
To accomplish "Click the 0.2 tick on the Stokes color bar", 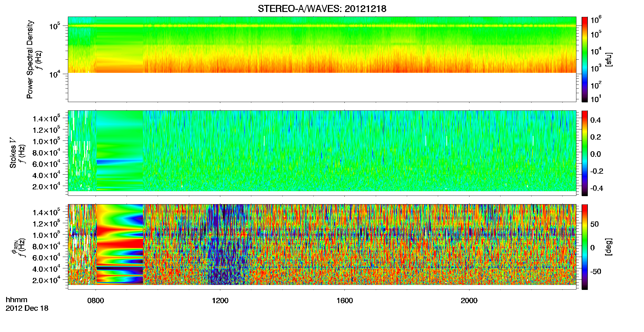I will (x=595, y=137).
